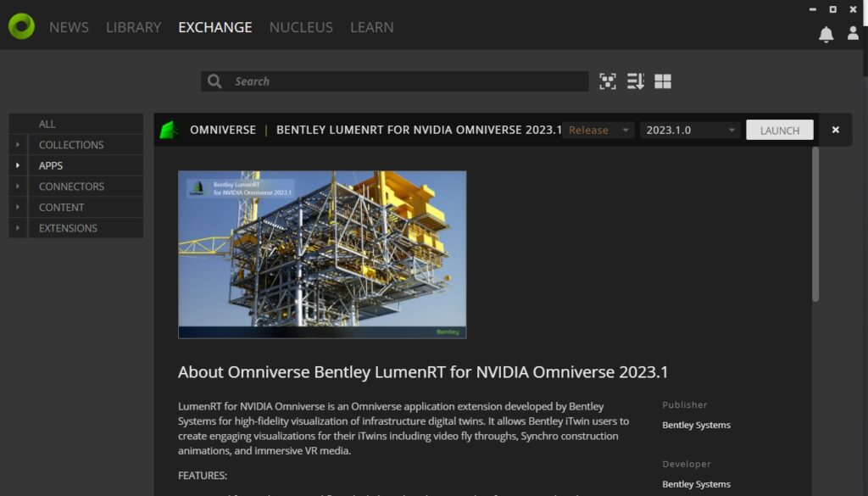
Task: Switch to grid view layout
Action: (x=664, y=81)
